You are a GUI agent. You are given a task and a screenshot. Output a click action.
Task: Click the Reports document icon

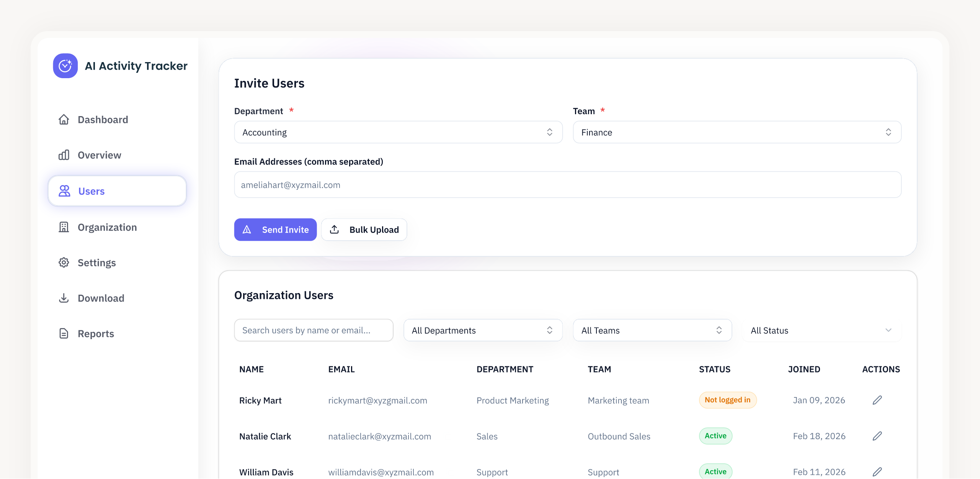click(x=64, y=333)
